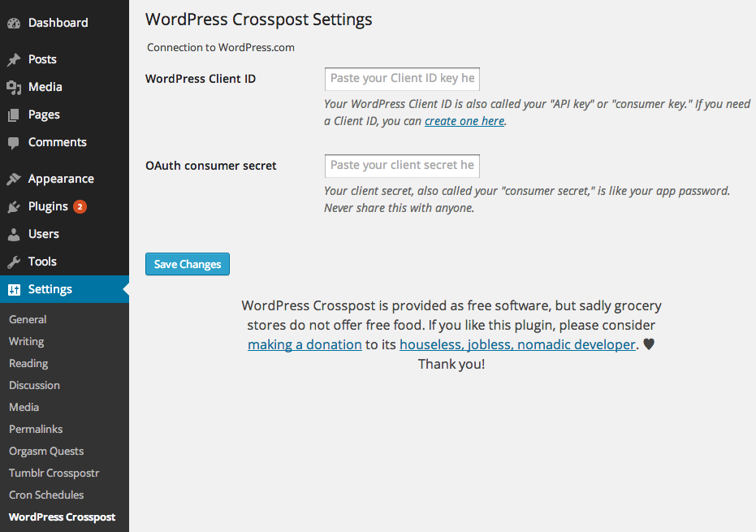Focus the OAuth consumer secret field

(402, 166)
